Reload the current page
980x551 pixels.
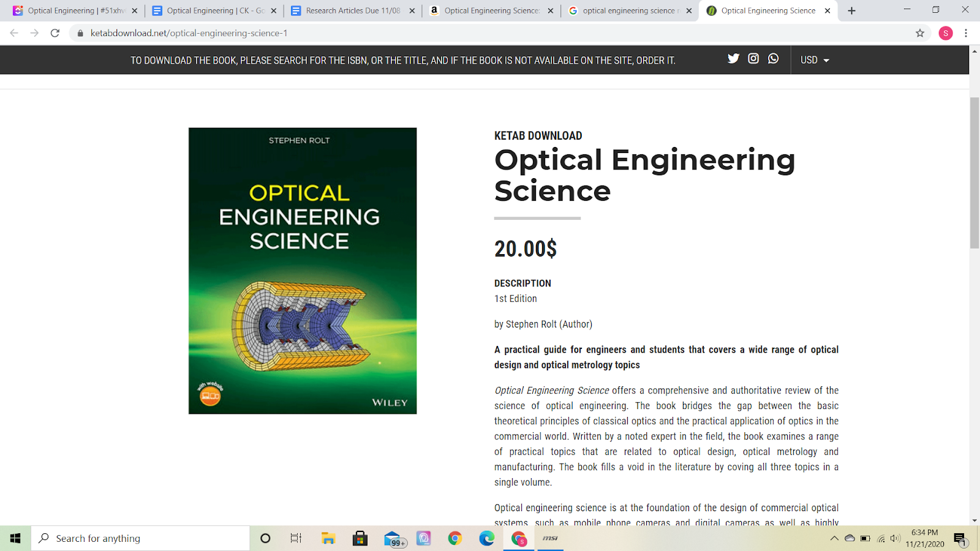click(x=55, y=33)
